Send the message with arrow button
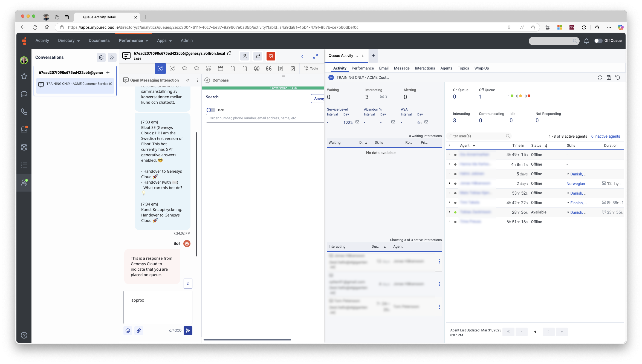642x364 pixels. [x=188, y=331]
